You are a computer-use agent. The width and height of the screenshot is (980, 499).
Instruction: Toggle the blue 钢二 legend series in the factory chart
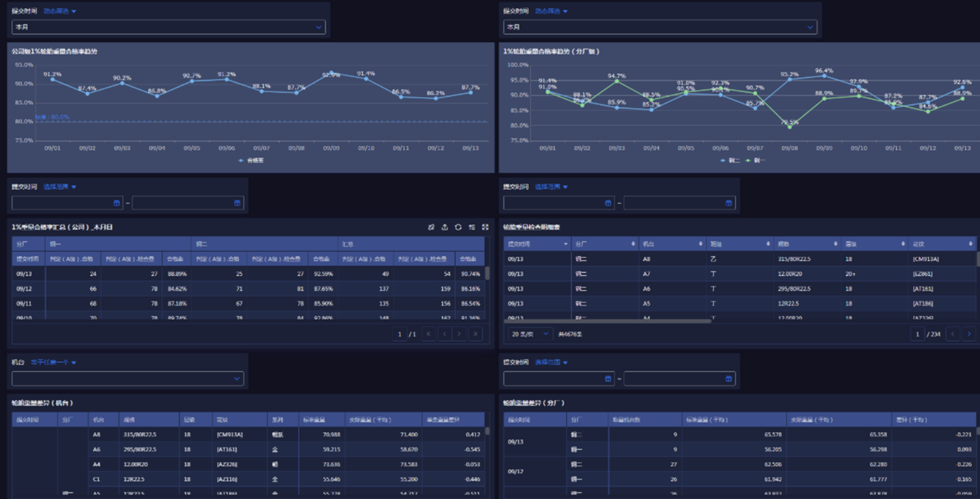point(730,160)
